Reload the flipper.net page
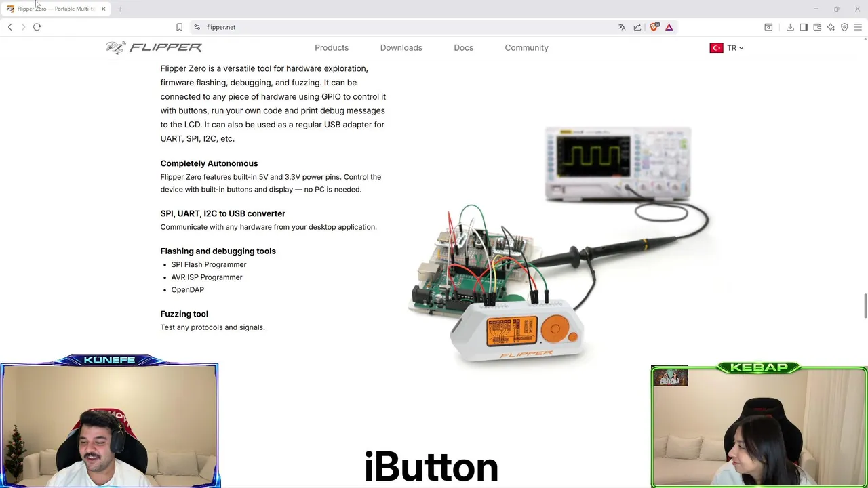 [37, 27]
